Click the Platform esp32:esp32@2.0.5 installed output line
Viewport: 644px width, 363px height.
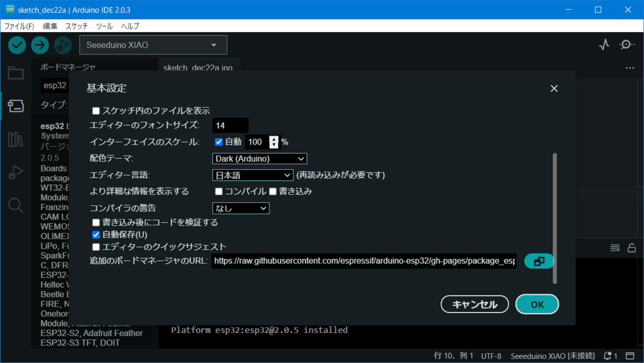click(x=259, y=330)
